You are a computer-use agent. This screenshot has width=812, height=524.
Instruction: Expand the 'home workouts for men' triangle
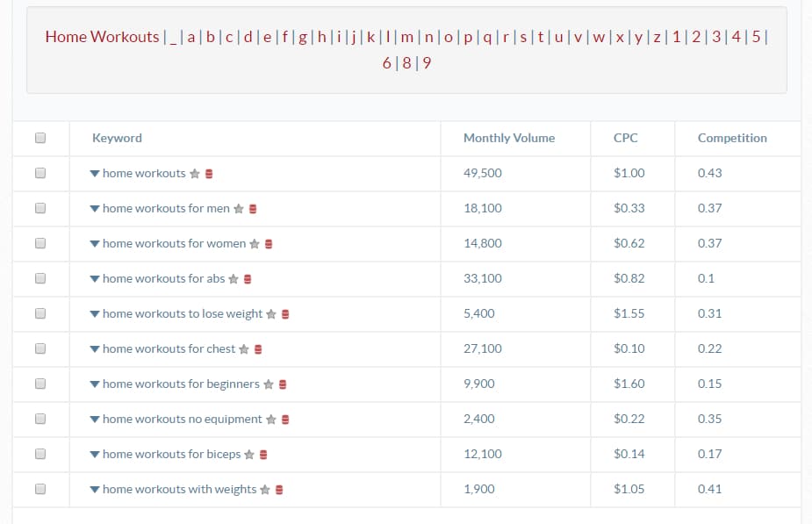coord(95,209)
